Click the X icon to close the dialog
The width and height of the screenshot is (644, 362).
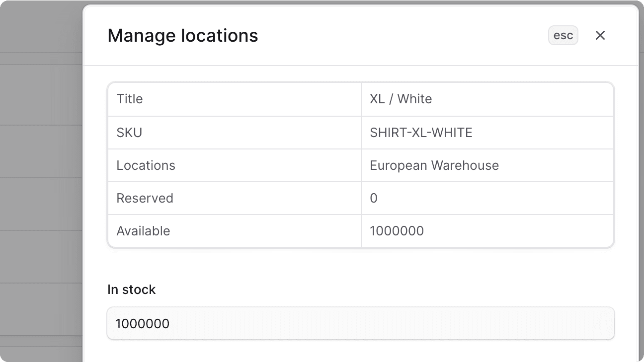[x=600, y=35]
